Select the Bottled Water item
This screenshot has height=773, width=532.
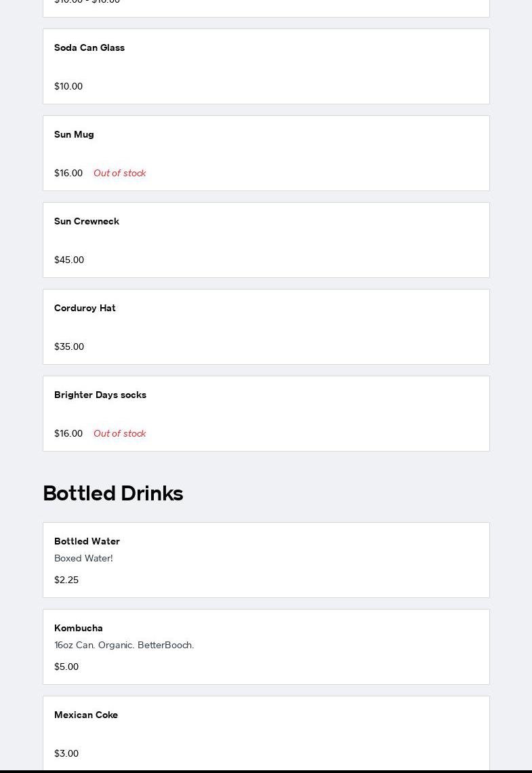(x=266, y=560)
